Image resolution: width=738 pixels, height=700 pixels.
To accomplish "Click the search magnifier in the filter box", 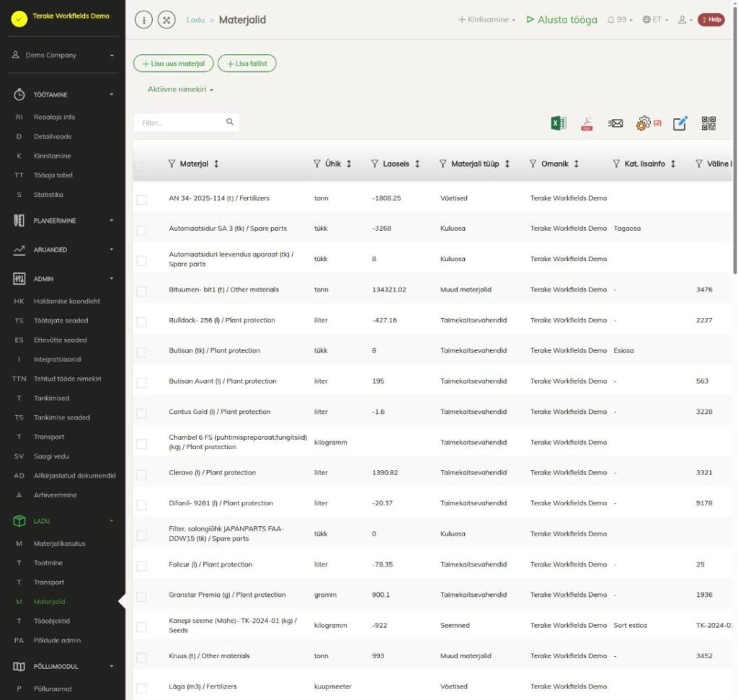I will coord(230,122).
